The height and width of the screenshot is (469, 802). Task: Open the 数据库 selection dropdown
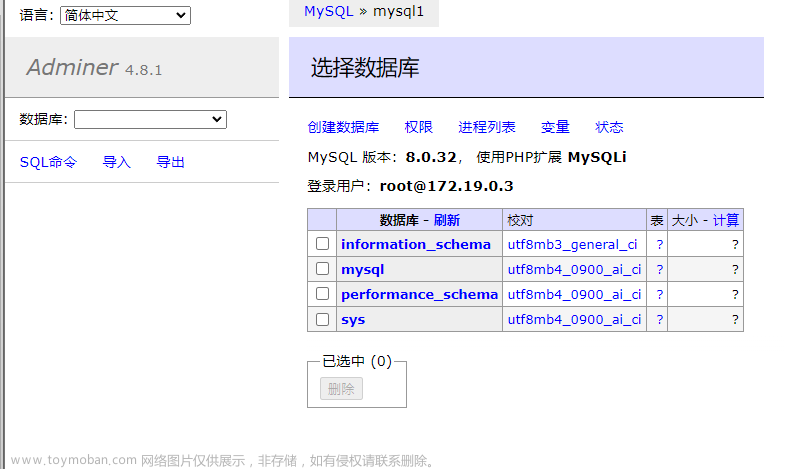coord(150,120)
